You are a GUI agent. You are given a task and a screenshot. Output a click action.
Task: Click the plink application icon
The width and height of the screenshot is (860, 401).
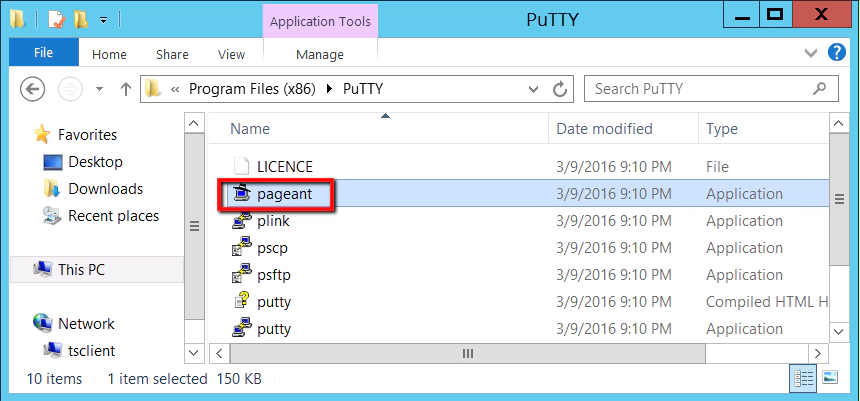[x=241, y=221]
